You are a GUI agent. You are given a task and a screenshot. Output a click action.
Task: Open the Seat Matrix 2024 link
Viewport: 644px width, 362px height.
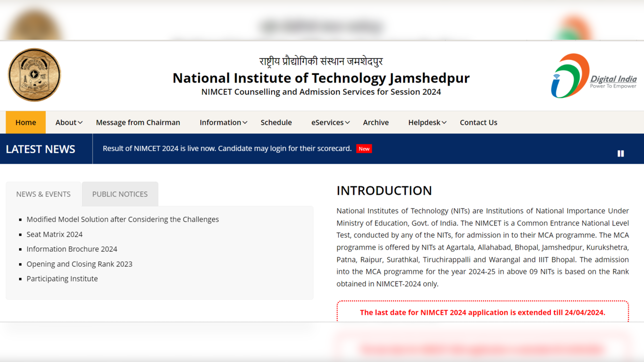click(x=54, y=234)
